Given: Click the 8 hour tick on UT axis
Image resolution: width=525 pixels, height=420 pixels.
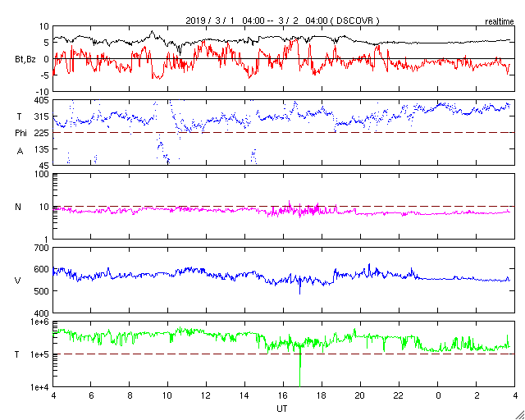Looking at the screenshot, I should click(x=130, y=395).
